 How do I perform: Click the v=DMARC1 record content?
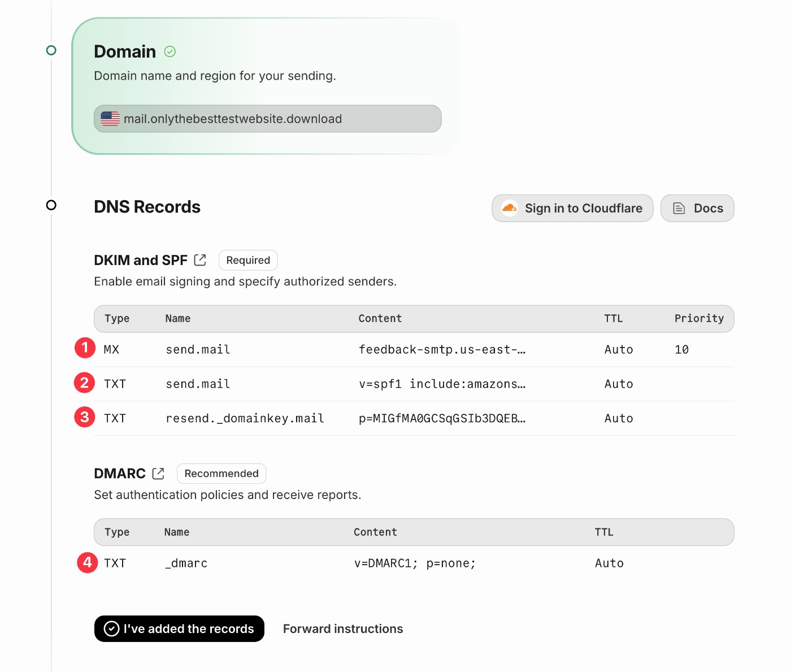(415, 563)
